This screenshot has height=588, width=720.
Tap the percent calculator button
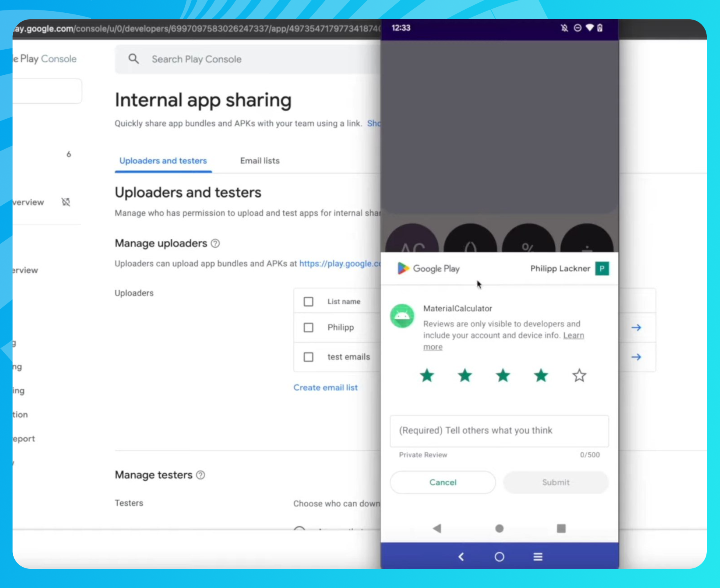[x=529, y=239]
